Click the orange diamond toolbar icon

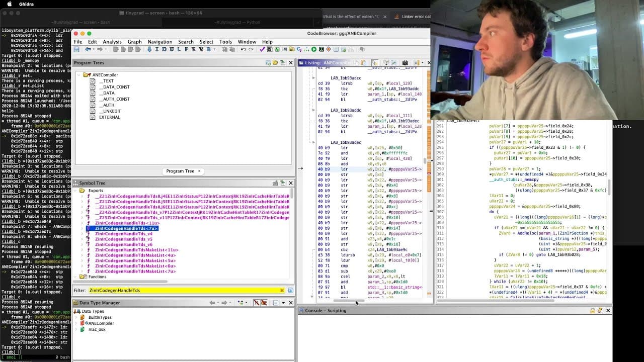click(x=329, y=49)
